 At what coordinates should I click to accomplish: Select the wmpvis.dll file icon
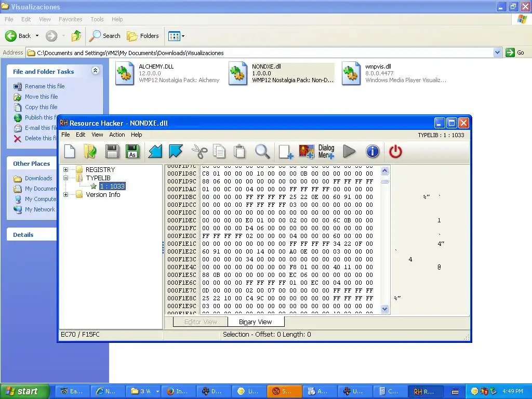pos(351,73)
